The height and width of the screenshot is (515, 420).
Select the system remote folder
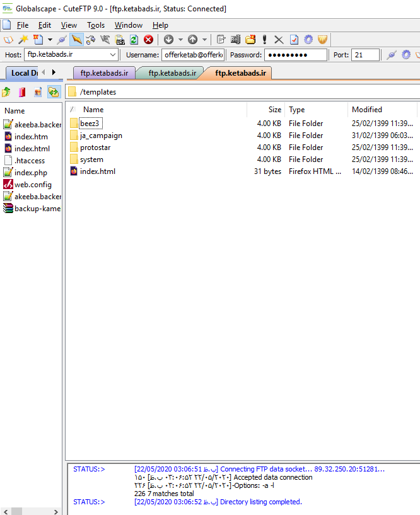point(91,159)
